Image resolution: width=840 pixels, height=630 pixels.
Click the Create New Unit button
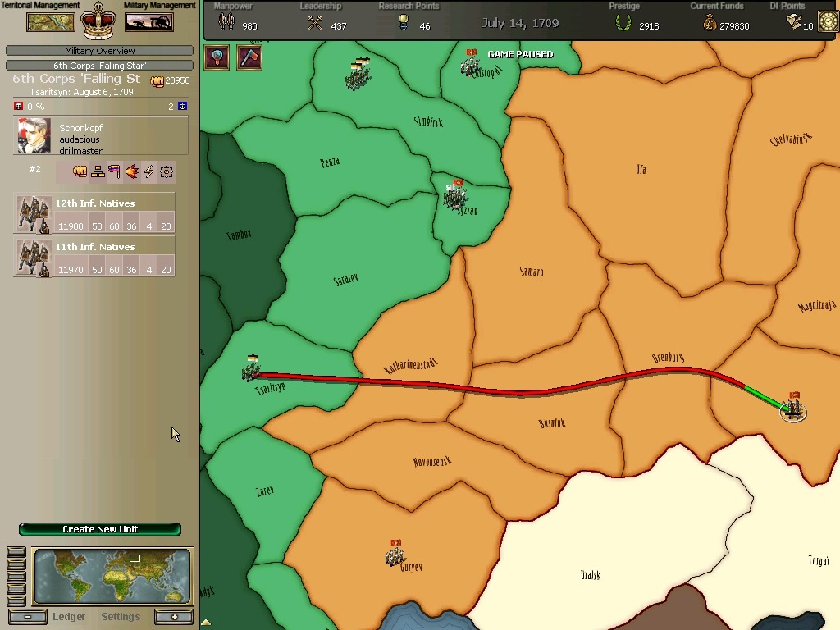click(x=100, y=529)
